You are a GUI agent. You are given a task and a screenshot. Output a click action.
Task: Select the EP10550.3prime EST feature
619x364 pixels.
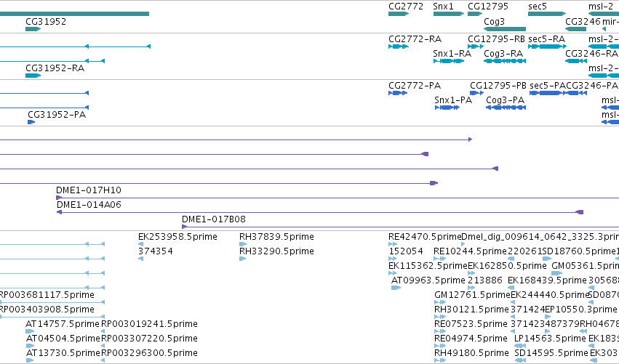tap(548, 317)
